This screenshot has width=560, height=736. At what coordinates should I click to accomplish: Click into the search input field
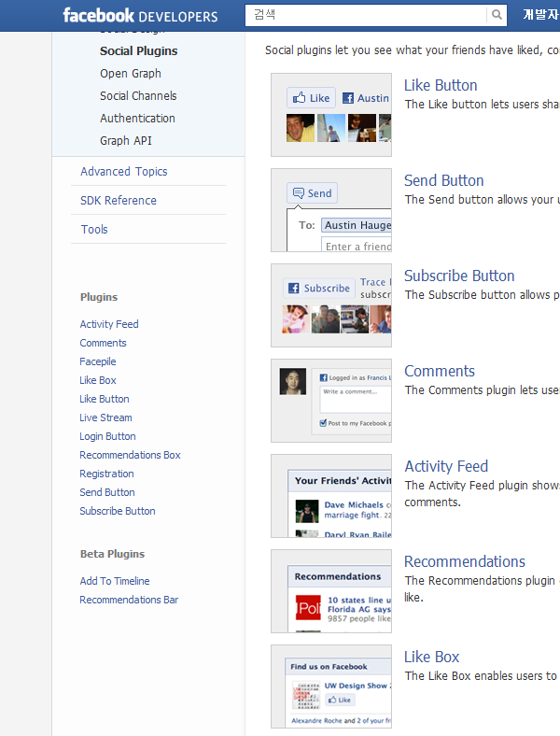click(x=366, y=15)
